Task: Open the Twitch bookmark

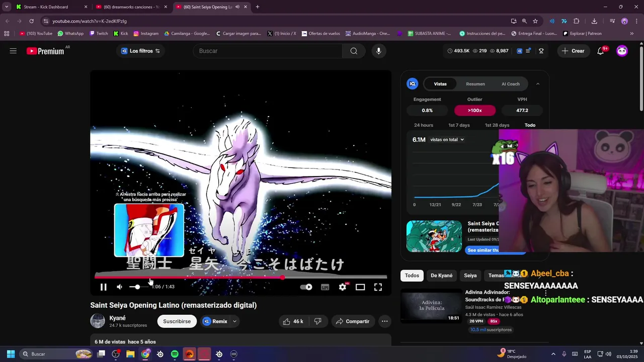Action: click(99, 34)
